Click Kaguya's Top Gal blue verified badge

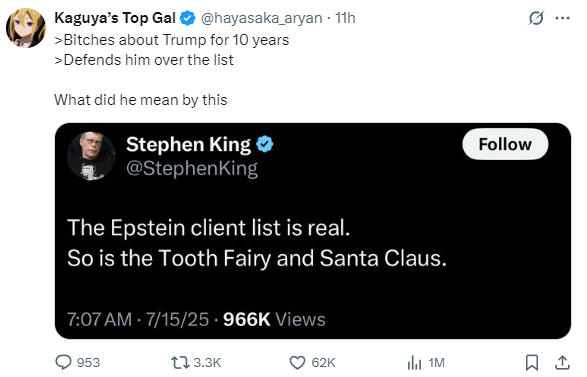[187, 18]
